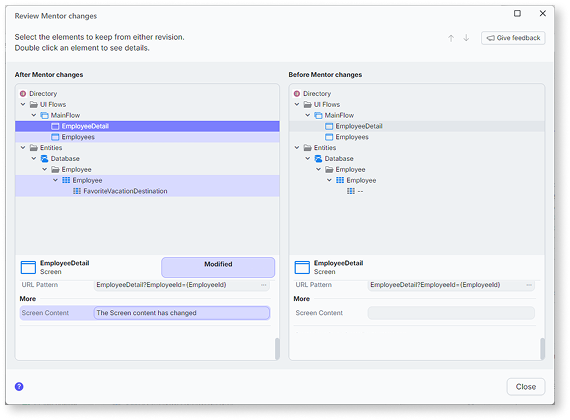Click More section header in After properties
Viewport: 570px width, 420px height.
[x=28, y=299]
